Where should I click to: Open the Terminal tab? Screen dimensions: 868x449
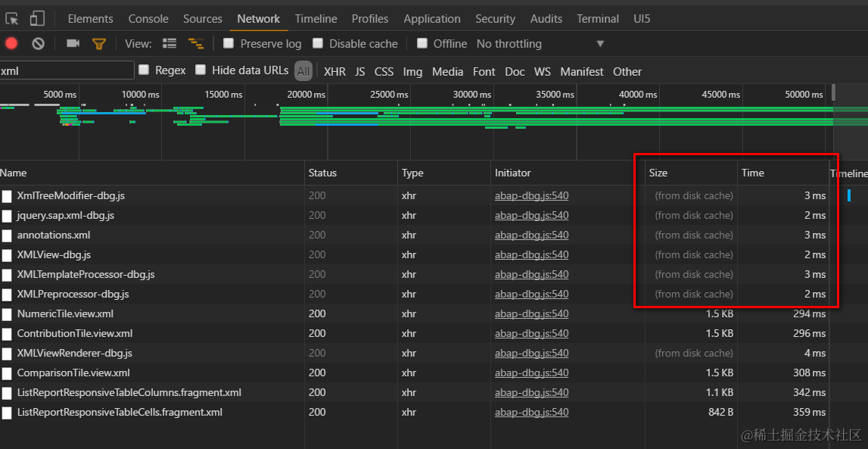(598, 19)
